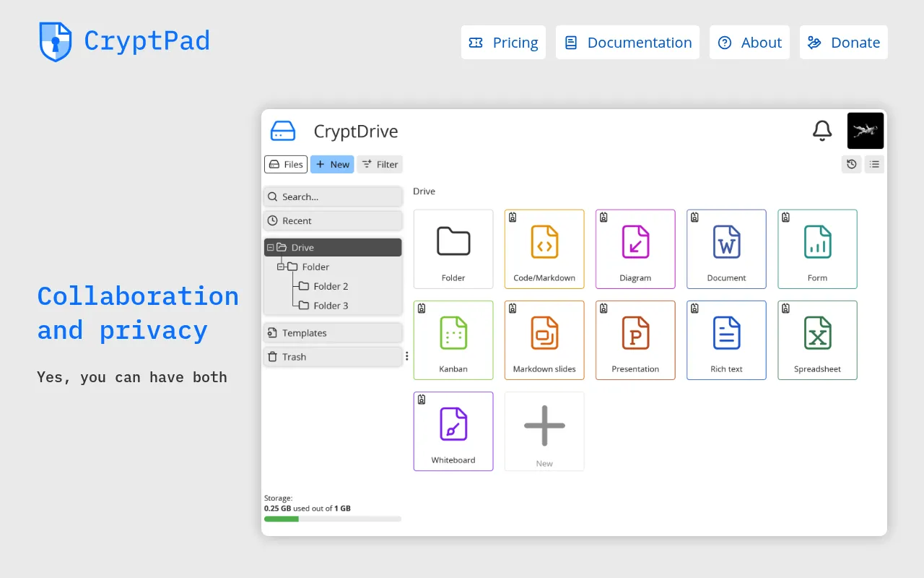The height and width of the screenshot is (578, 924).
Task: Open the Spreadsheet tile
Action: 817,340
